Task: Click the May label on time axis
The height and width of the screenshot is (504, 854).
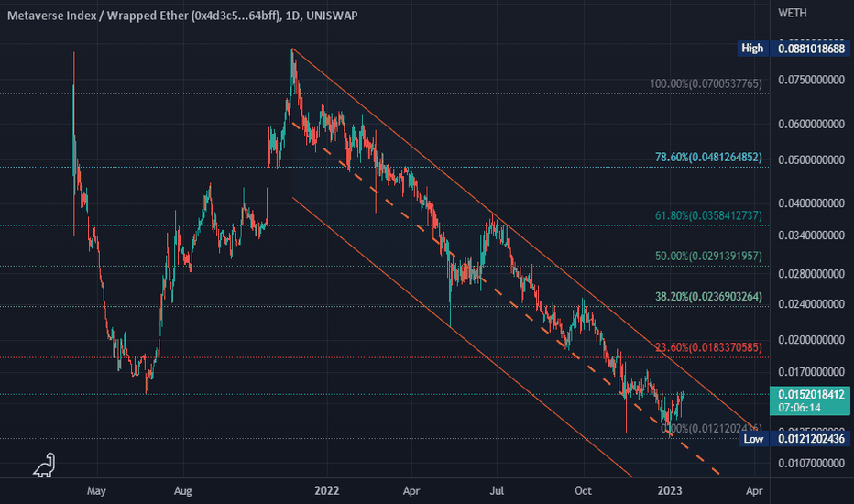Action: [96, 491]
